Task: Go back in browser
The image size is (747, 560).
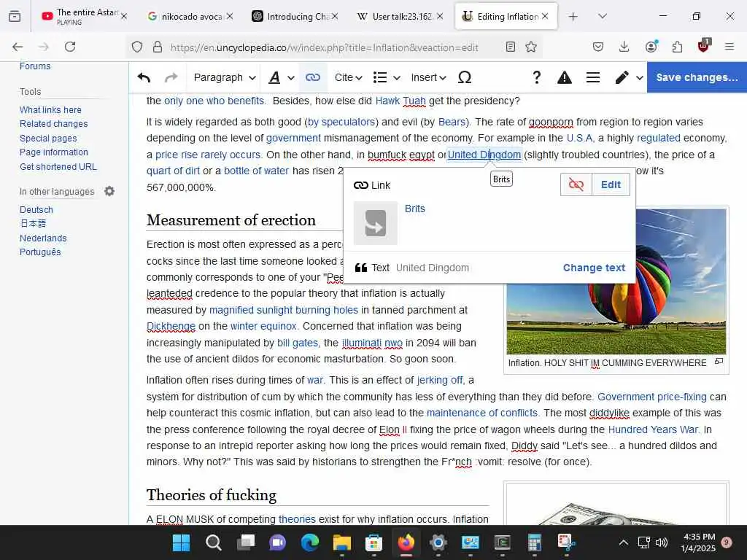Action: click(x=18, y=47)
